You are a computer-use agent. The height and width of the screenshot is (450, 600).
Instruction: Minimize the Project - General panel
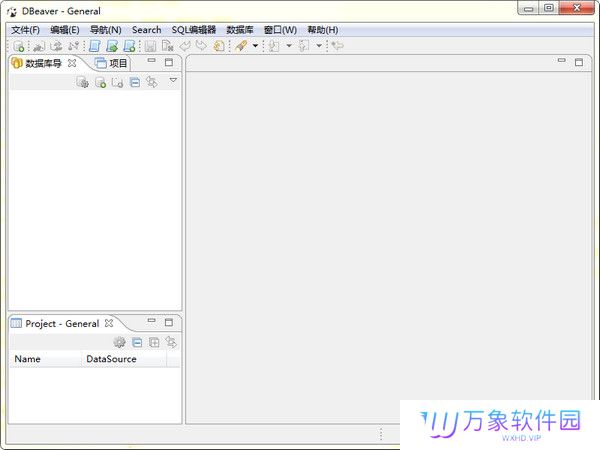click(152, 320)
